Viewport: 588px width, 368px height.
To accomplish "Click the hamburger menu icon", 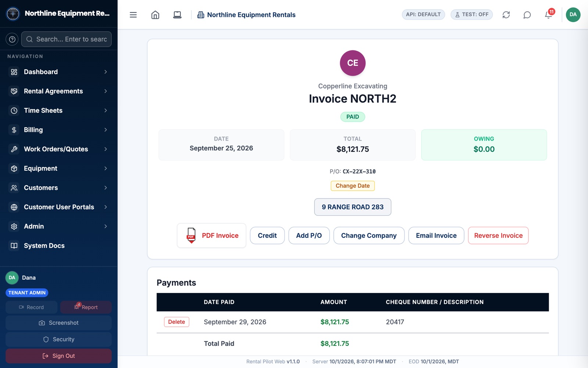I will [x=133, y=15].
